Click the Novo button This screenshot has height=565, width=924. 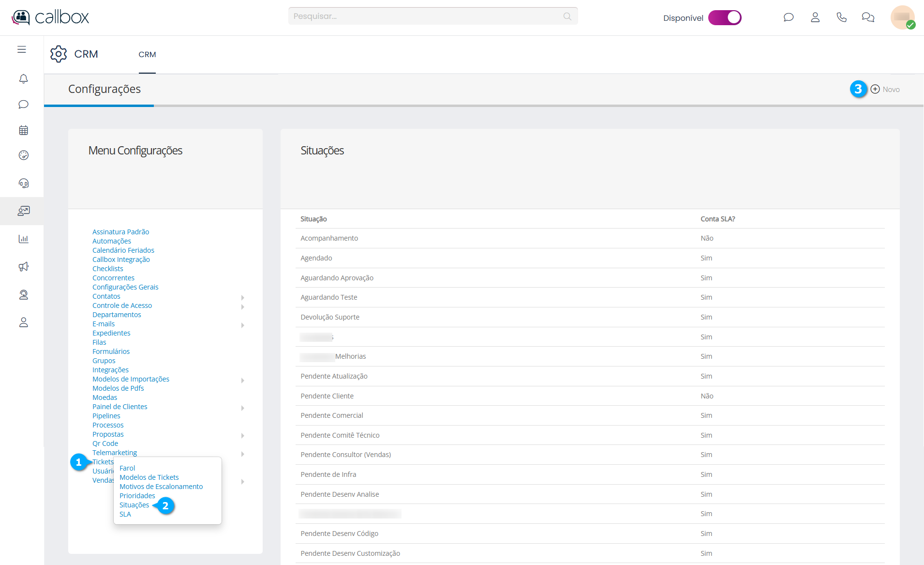point(885,90)
